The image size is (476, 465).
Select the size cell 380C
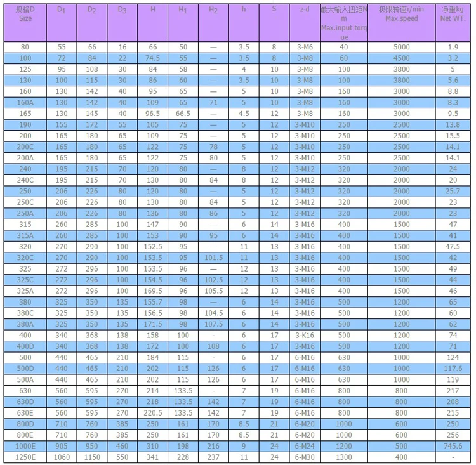click(x=25, y=313)
